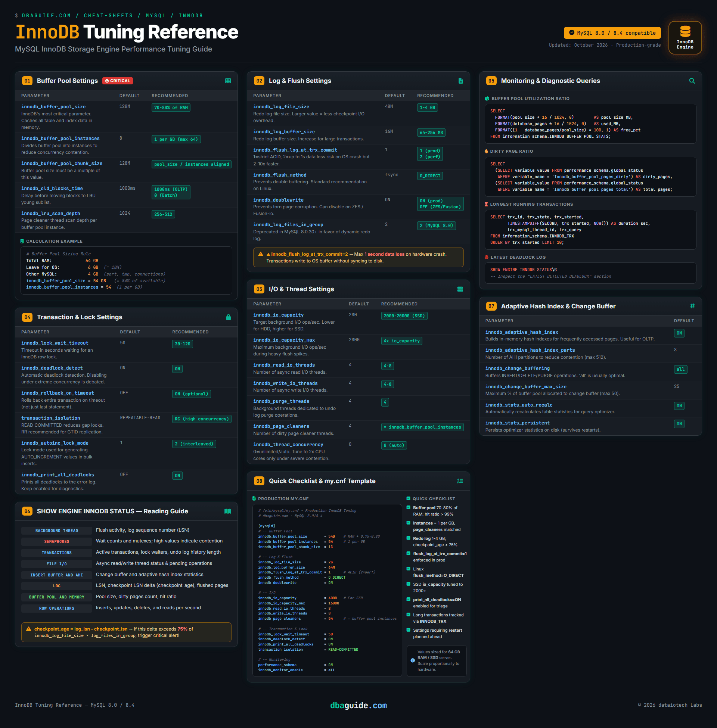This screenshot has width=717, height=728.
Task: Click the hash icon in Adaptive Hash Index header
Action: (692, 306)
